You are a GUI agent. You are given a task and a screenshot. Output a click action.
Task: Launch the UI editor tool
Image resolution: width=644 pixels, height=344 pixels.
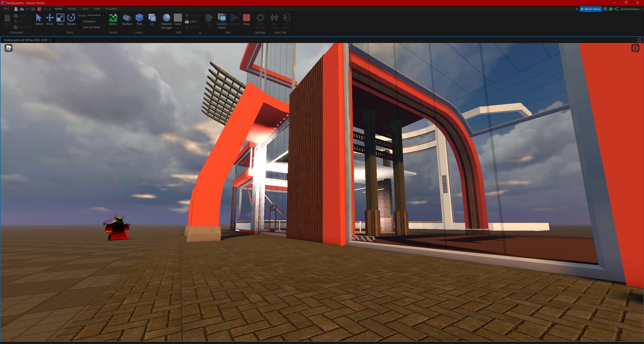point(152,18)
